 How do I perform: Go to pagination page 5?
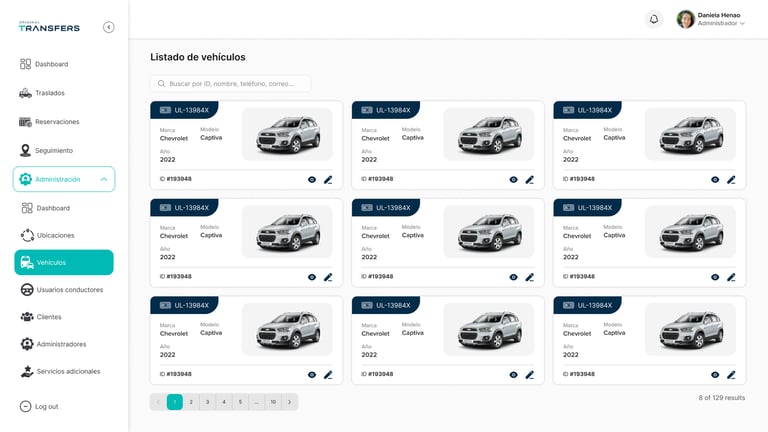[x=240, y=402]
